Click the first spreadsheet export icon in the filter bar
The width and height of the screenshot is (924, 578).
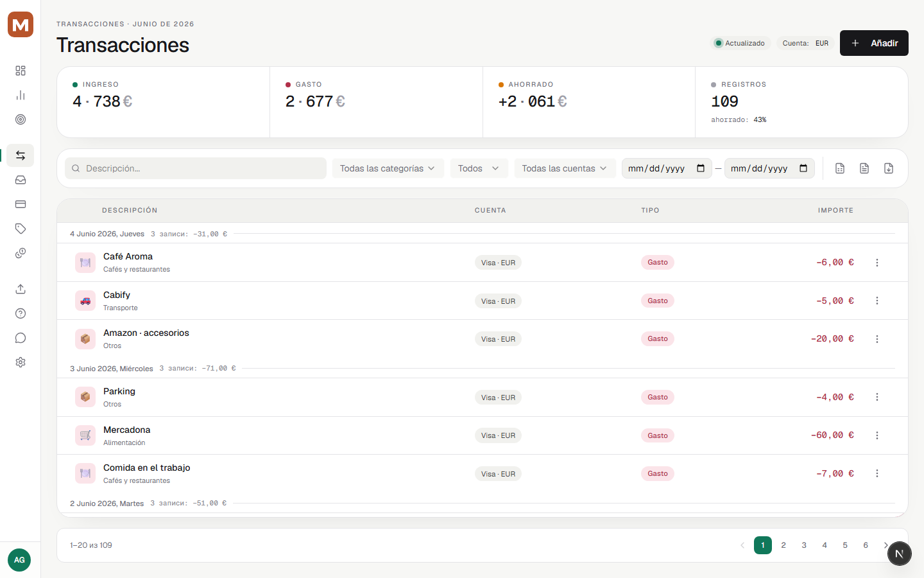(x=840, y=168)
